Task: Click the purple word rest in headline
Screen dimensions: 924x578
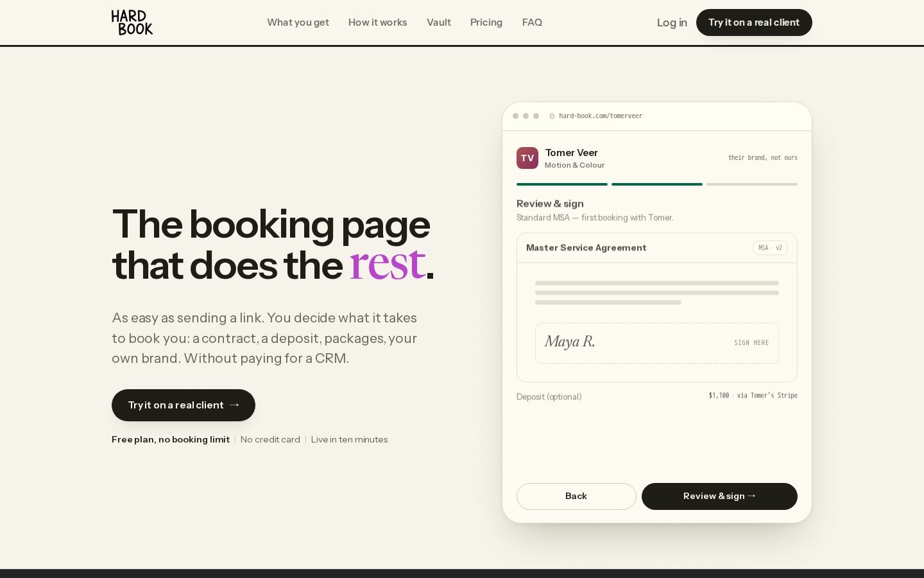Action: [387, 265]
